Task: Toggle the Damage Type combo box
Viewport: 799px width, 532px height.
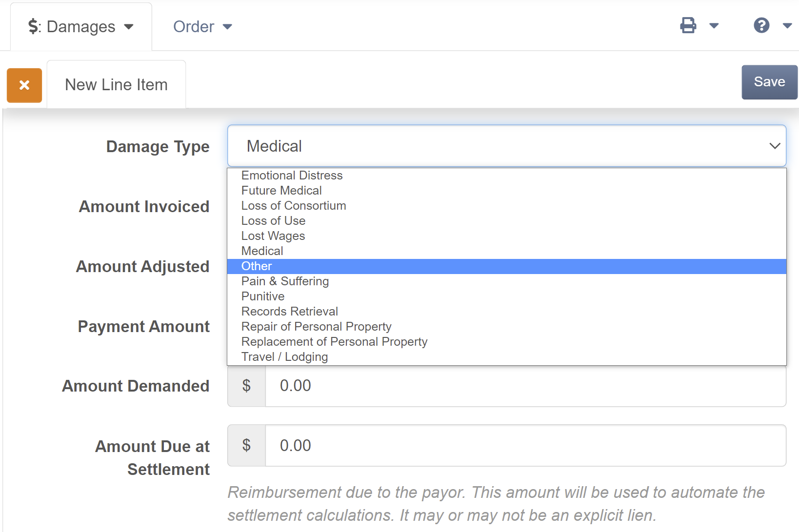Action: pyautogui.click(x=506, y=146)
